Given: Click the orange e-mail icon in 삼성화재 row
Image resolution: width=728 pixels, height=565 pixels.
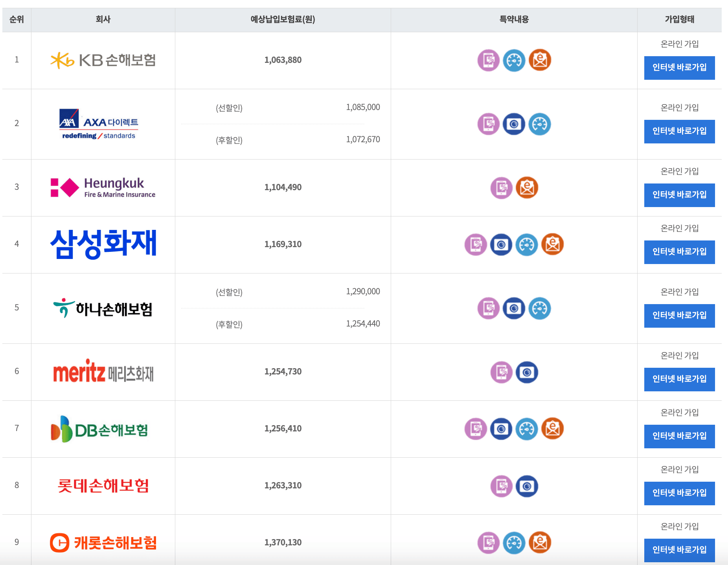Looking at the screenshot, I should pos(553,244).
